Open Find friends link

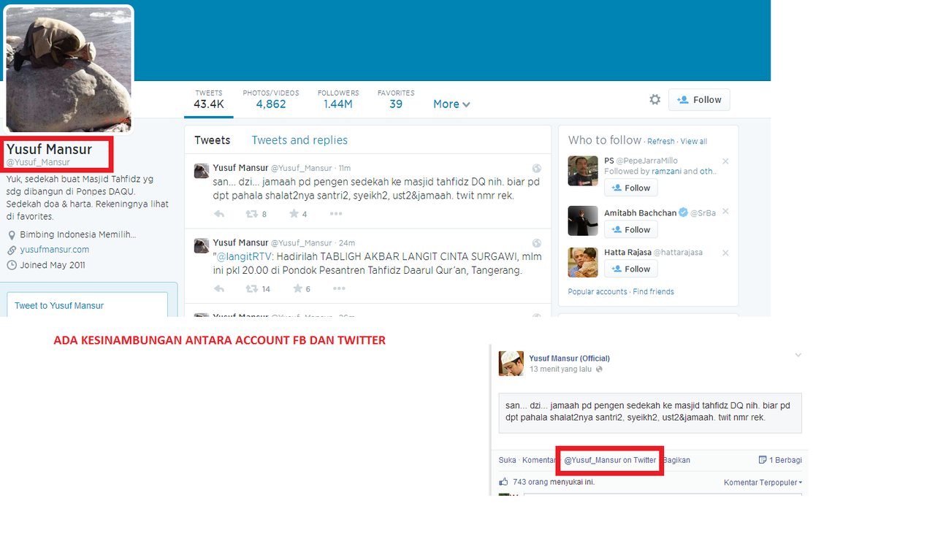(x=654, y=291)
